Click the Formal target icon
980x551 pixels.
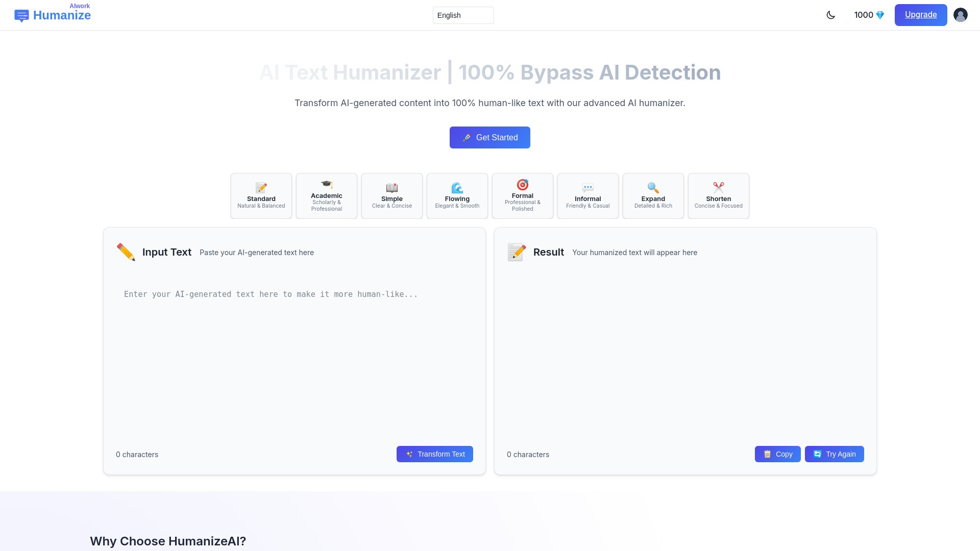[x=522, y=184]
